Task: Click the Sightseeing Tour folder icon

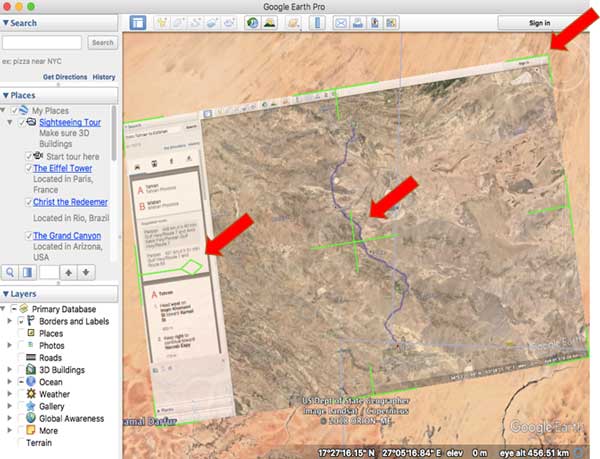Action: (31, 122)
